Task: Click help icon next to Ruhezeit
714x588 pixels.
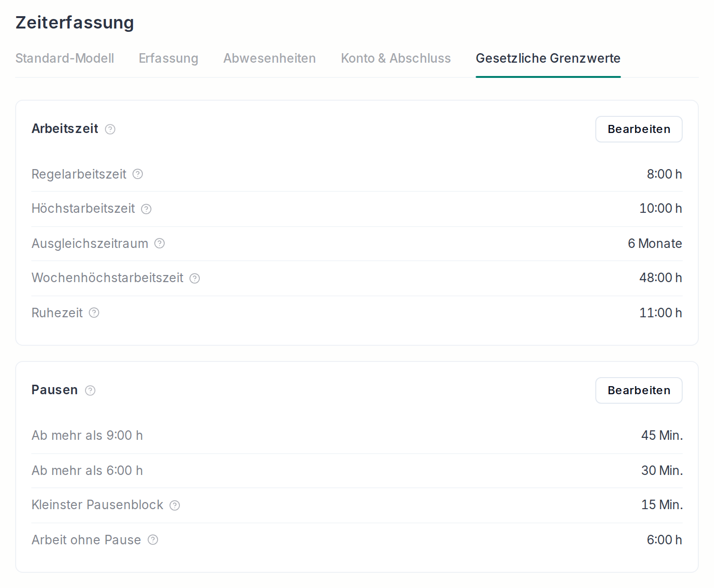Action: click(94, 313)
